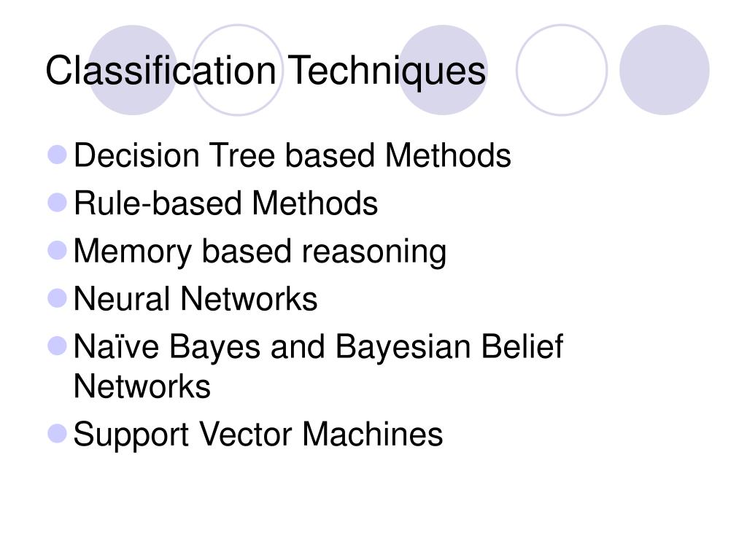Click the wrapped 'Networks' continuation line
The width and height of the screenshot is (747, 560).
[x=142, y=386]
